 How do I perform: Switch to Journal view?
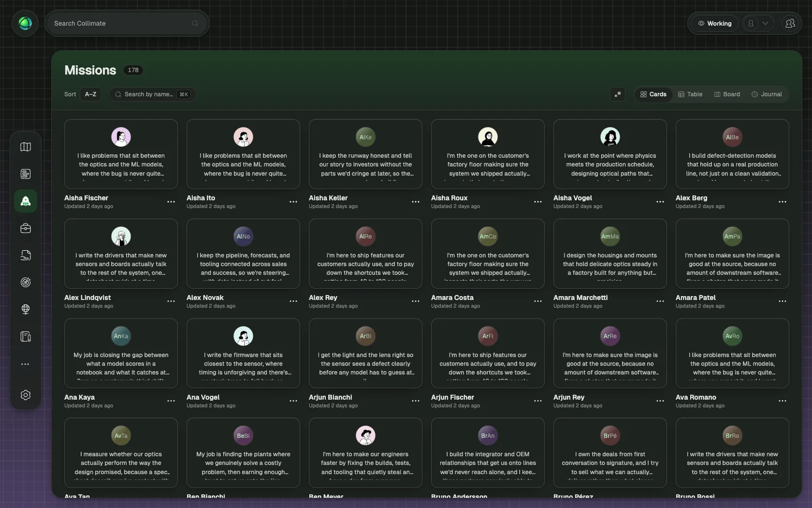tap(767, 94)
